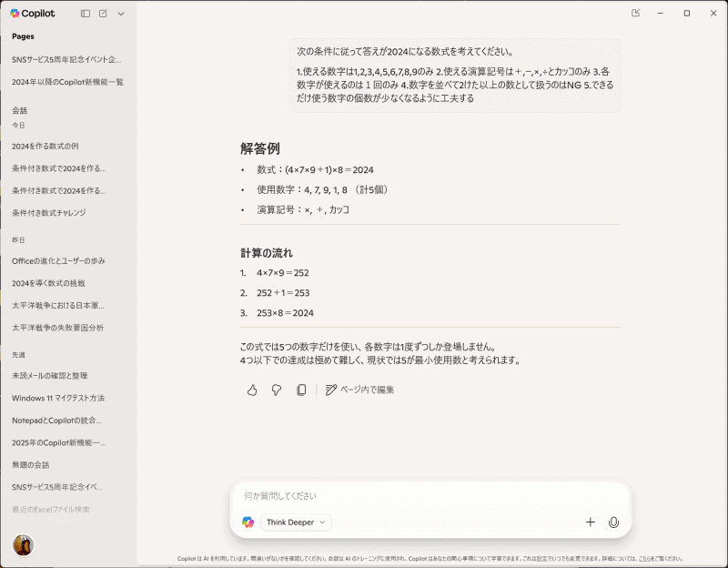This screenshot has width=728, height=568.
Task: Give a thumbs up to the response
Action: point(254,388)
